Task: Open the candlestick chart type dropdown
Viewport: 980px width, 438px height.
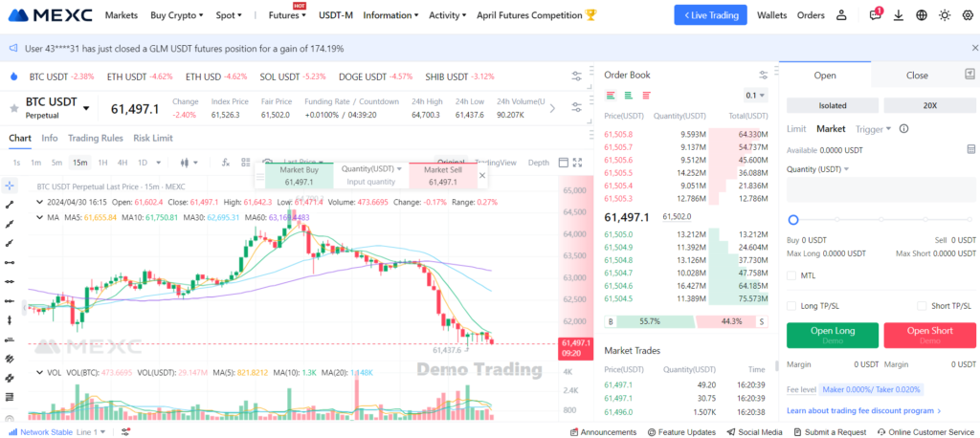Action: tap(189, 163)
